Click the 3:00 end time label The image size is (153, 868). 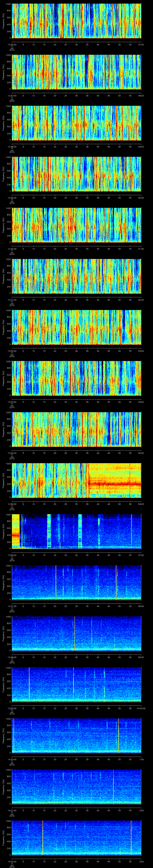tap(141, 861)
